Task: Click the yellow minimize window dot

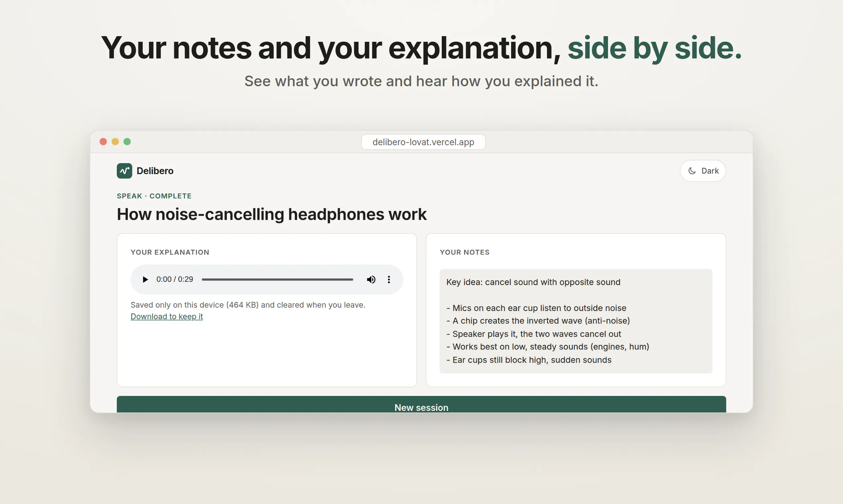Action: [115, 142]
